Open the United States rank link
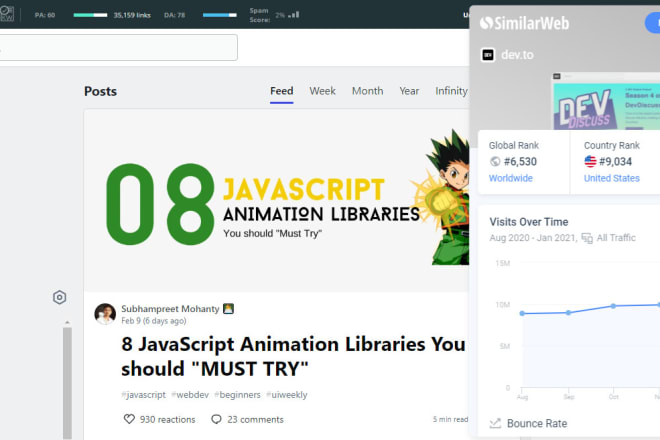Viewport: 660px width, 440px height. pos(612,178)
